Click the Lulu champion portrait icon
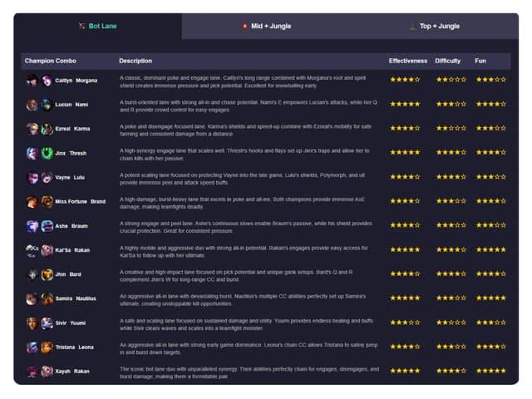This screenshot has width=532, height=399. pyautogui.click(x=47, y=177)
